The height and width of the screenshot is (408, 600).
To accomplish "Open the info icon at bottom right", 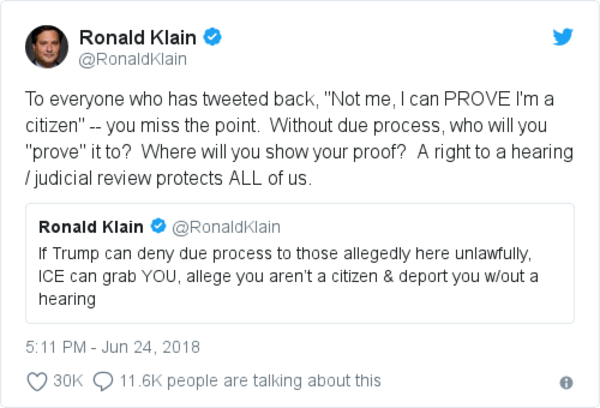I will (566, 382).
